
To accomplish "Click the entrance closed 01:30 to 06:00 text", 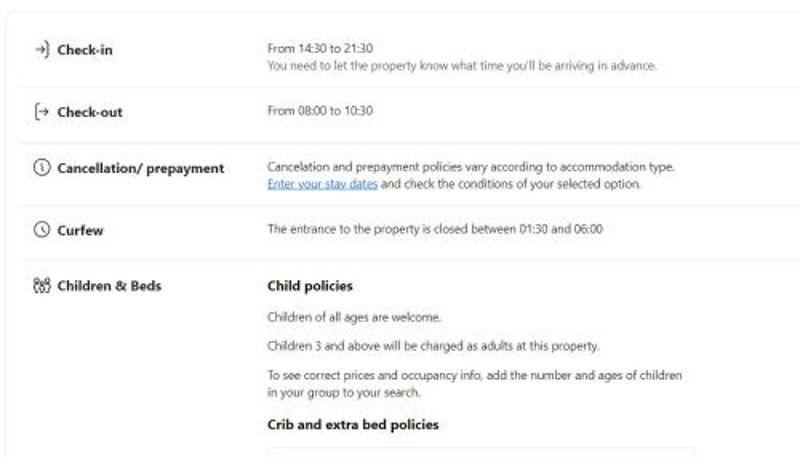I will click(435, 229).
